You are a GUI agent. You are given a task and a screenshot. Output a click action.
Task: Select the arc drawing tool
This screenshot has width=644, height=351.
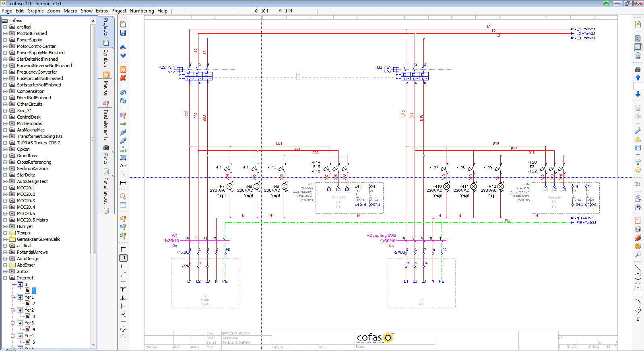click(638, 302)
